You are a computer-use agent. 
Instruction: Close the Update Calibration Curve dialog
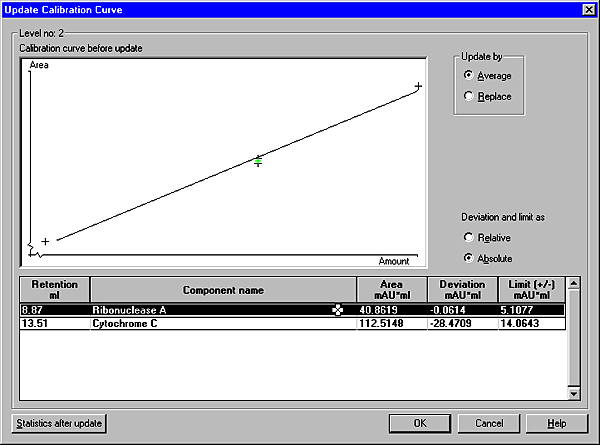(589, 10)
